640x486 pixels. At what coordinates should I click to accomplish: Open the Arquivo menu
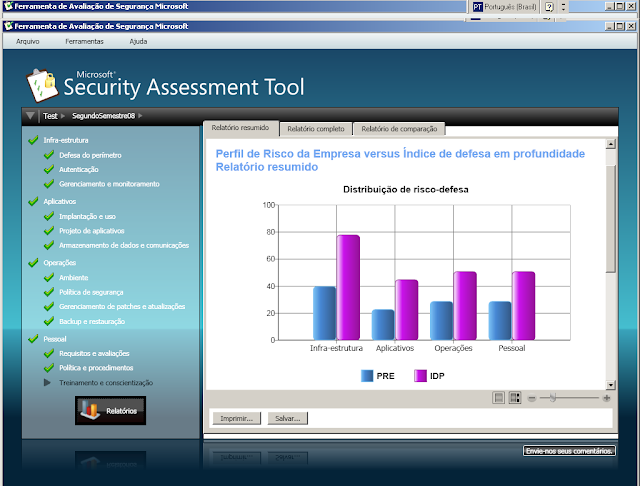click(28, 42)
